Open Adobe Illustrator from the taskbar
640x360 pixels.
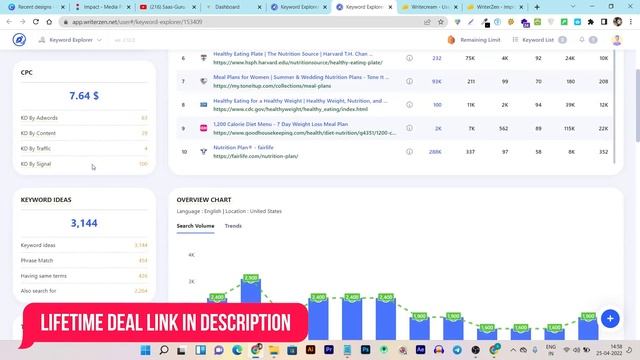pyautogui.click(x=310, y=350)
